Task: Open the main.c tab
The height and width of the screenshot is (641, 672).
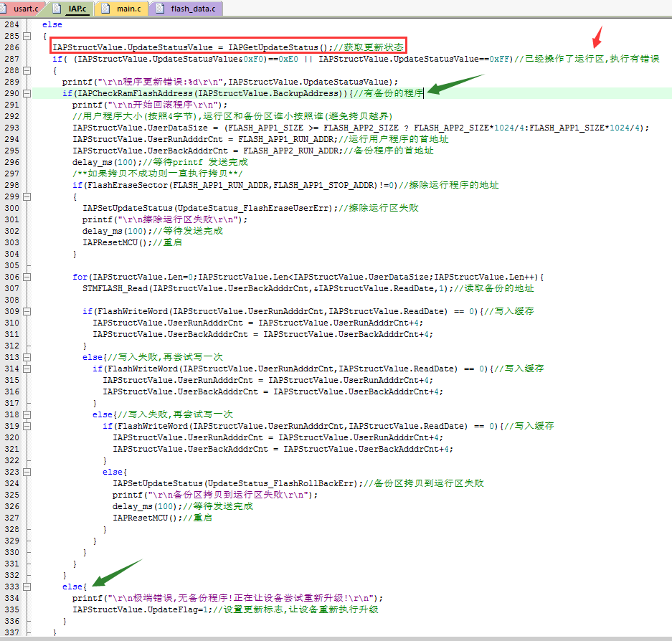Action: pyautogui.click(x=128, y=9)
